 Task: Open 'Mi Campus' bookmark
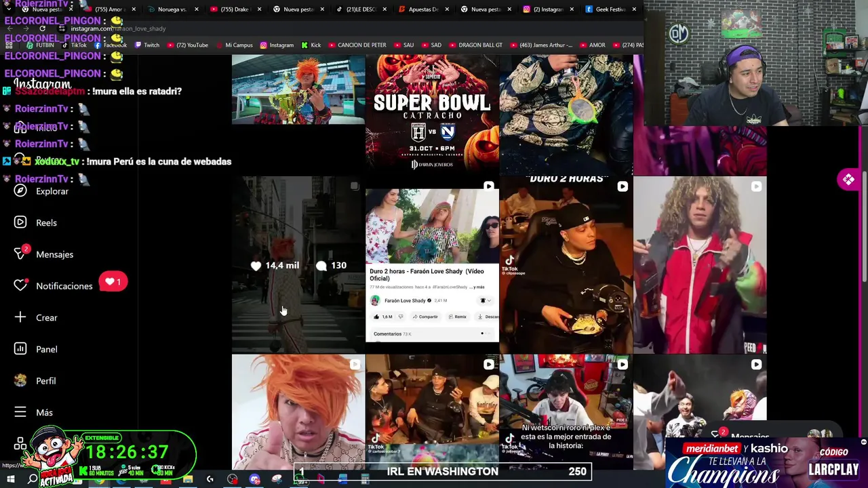[234, 45]
